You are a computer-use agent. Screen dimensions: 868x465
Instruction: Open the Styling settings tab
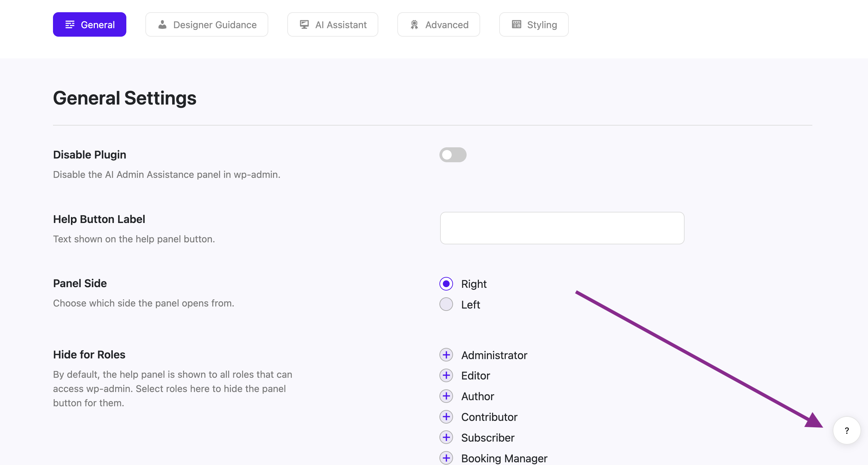(534, 24)
